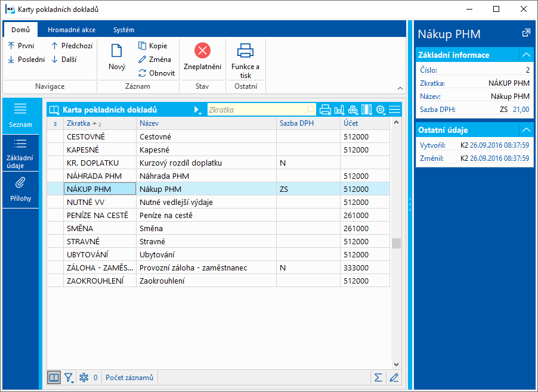Screen dimensions: 538x392
Task: Open Funkce a tisk printer icon
Action: [x=245, y=51]
